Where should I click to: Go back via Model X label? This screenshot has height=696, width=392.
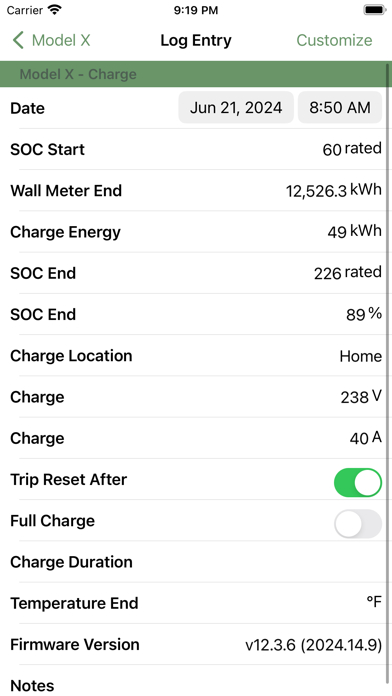pyautogui.click(x=61, y=40)
